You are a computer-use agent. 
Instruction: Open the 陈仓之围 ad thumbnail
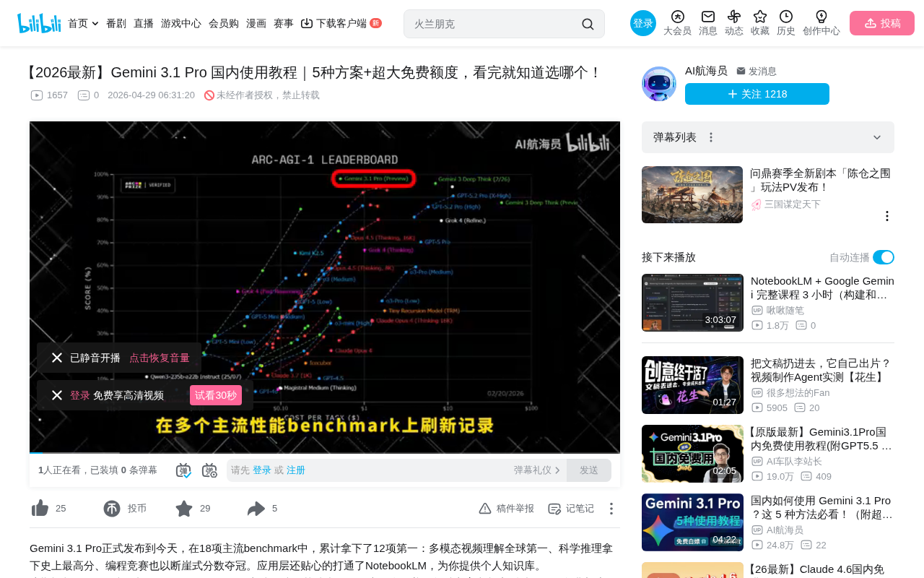(692, 195)
